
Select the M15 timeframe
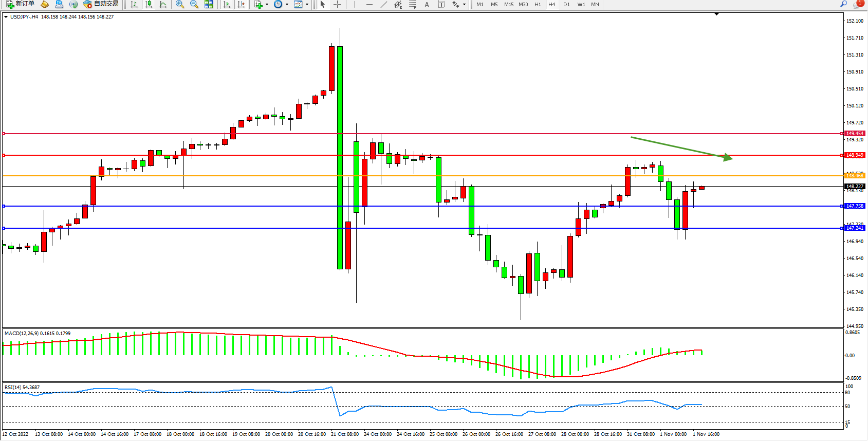click(508, 5)
